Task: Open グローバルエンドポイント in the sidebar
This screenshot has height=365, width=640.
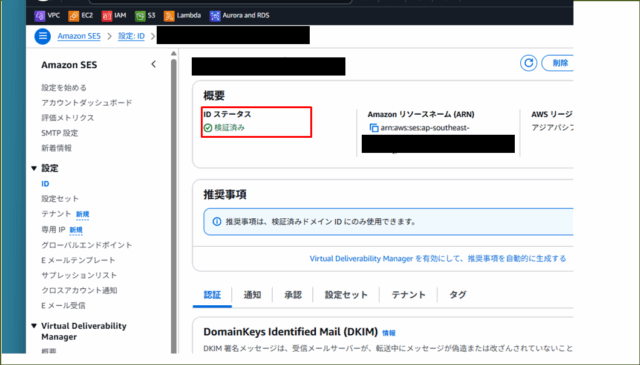Action: pyautogui.click(x=87, y=245)
